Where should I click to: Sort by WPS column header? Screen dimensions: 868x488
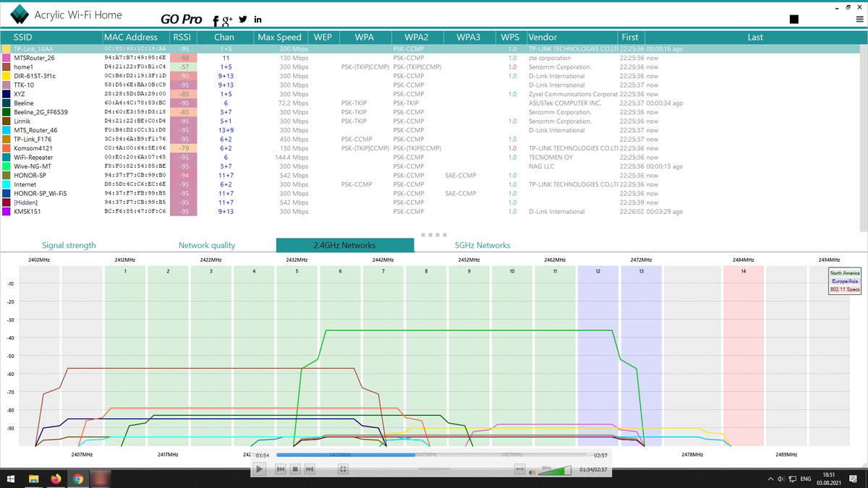[511, 37]
